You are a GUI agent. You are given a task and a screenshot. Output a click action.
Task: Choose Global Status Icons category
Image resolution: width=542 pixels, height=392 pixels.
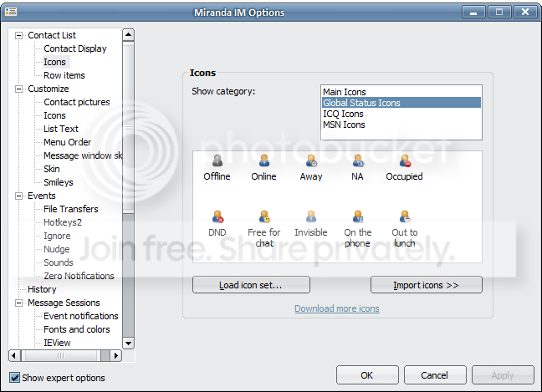coord(401,103)
